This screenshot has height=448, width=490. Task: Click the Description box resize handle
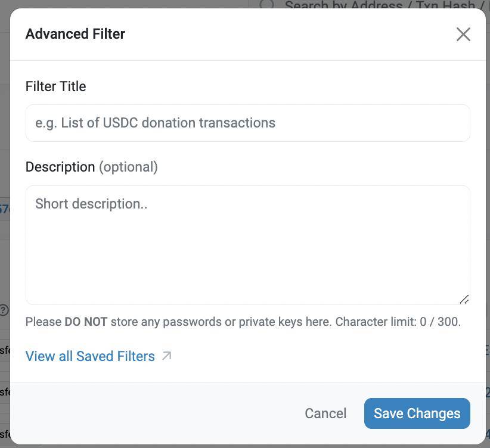[x=464, y=299]
